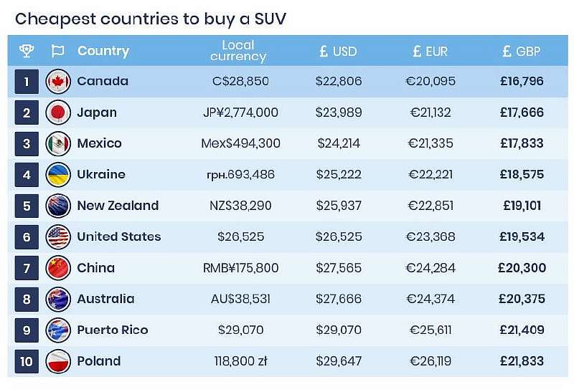
Task: Click the Poland flag icon
Action: (x=57, y=361)
